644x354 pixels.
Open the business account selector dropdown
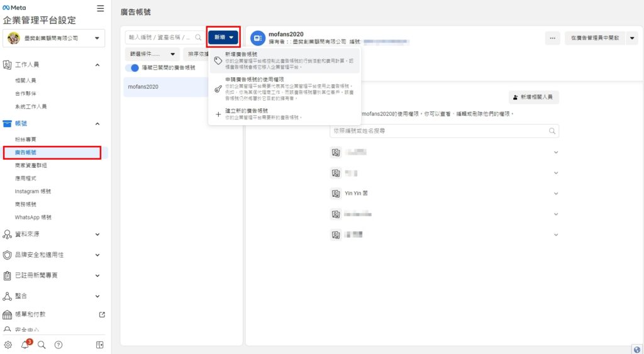coord(54,38)
